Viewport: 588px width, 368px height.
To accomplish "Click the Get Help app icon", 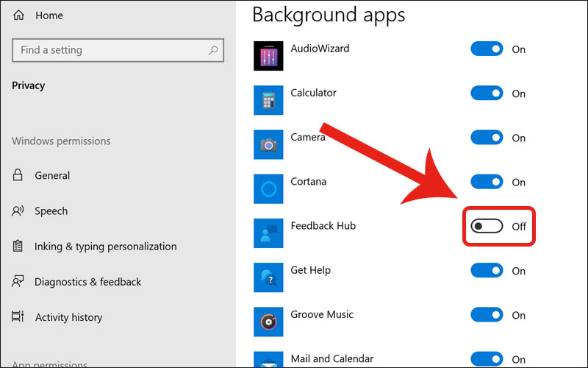I will 268,277.
